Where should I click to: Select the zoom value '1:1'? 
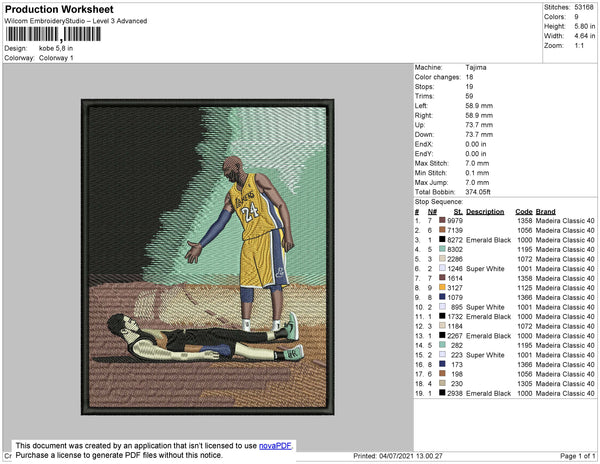[x=579, y=46]
